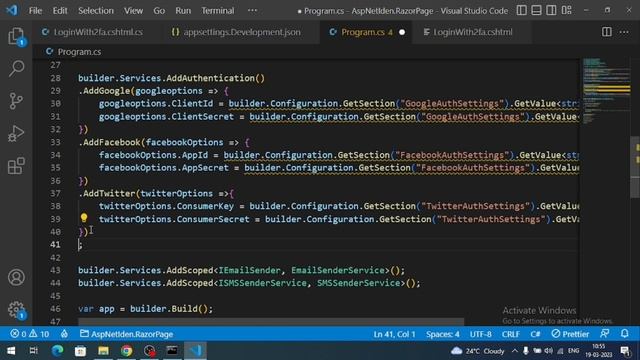Click AddTwitter method on line 37
Viewport: 640px width, 360px height.
(x=109, y=193)
